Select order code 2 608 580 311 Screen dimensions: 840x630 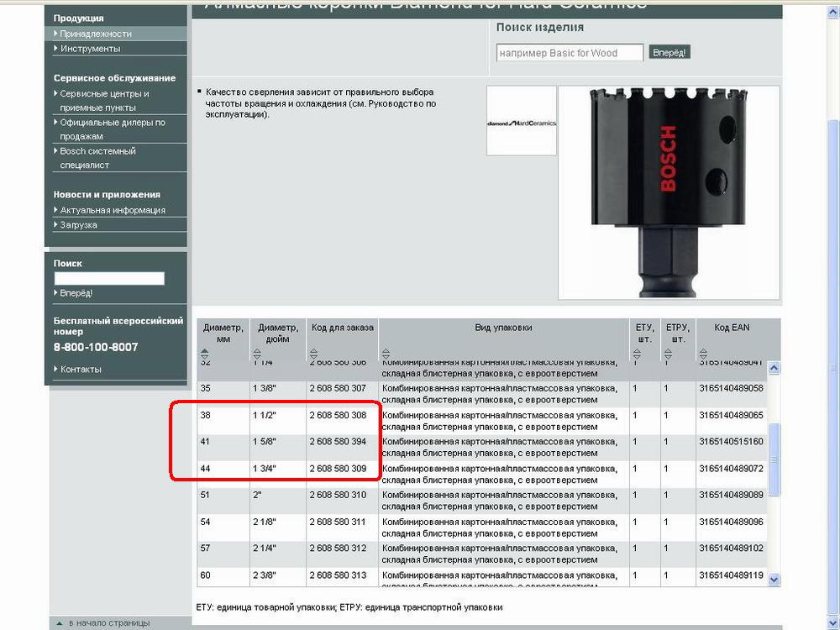pos(338,522)
